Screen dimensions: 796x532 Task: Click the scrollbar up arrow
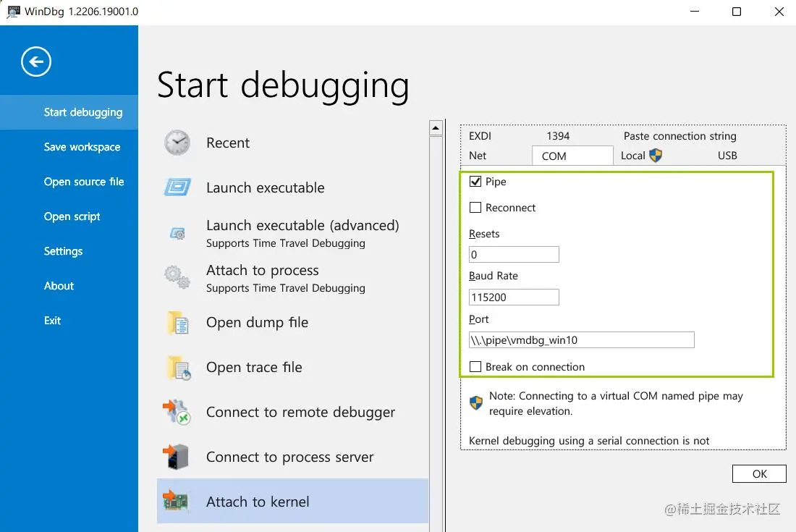436,128
